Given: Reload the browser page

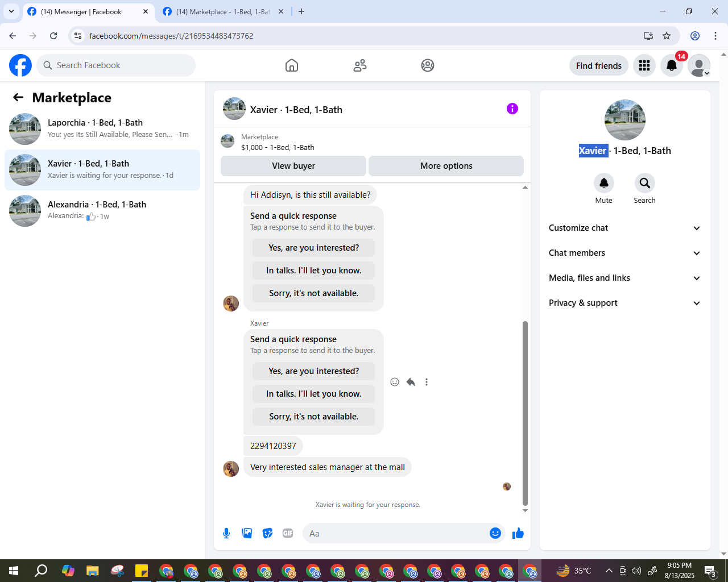Looking at the screenshot, I should [x=53, y=36].
